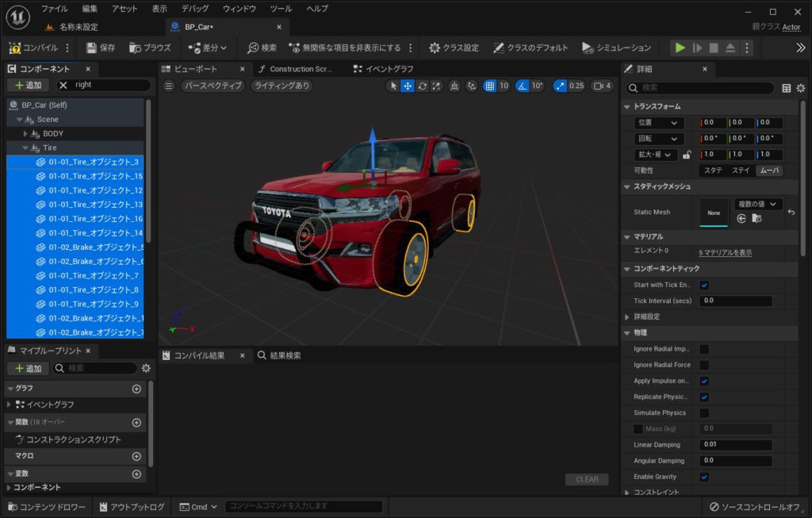Toggle grid snapping in viewport toolbar

click(490, 86)
